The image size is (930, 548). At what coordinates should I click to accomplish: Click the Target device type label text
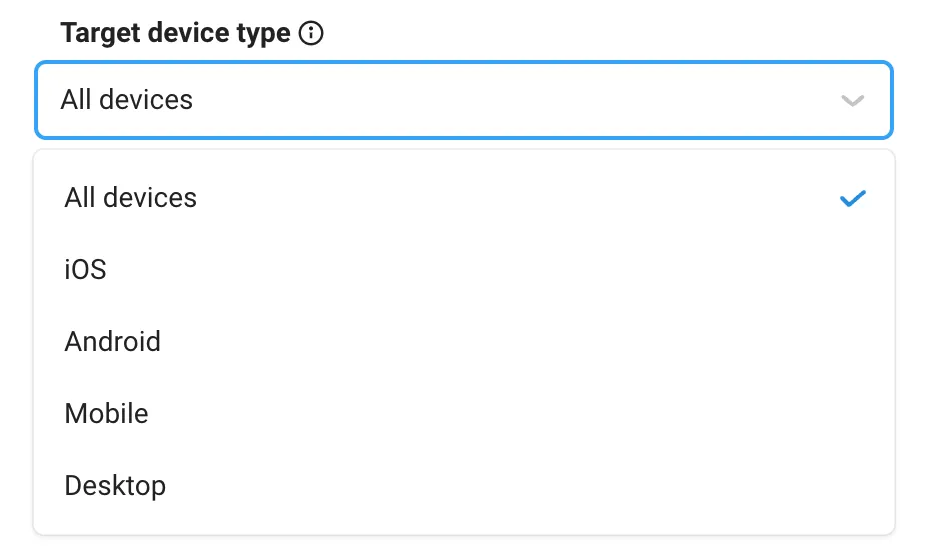click(x=176, y=33)
